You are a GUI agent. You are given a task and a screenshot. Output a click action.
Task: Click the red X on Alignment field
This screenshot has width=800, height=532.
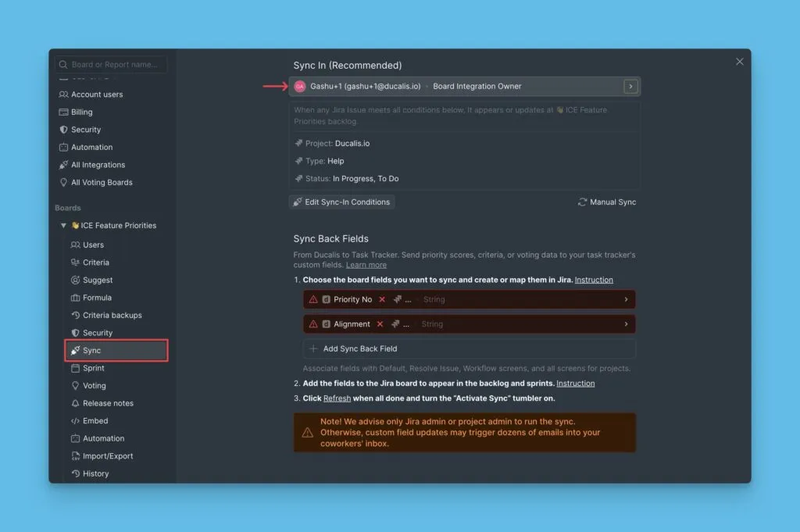click(380, 324)
